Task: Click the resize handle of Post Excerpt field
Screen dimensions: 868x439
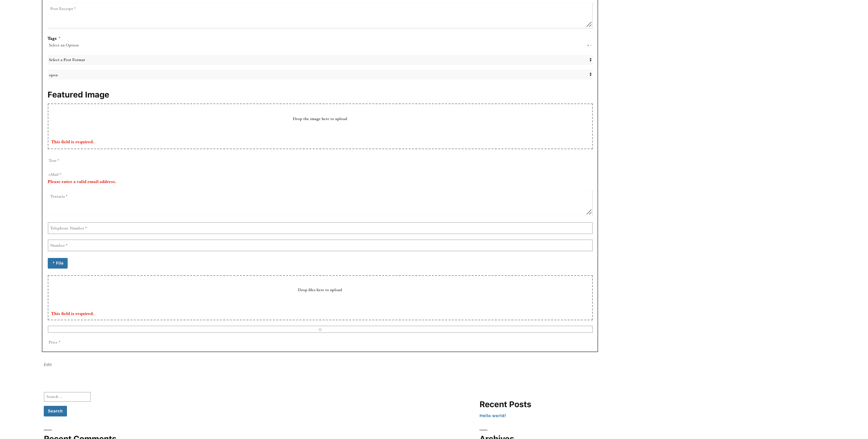Action: point(589,24)
